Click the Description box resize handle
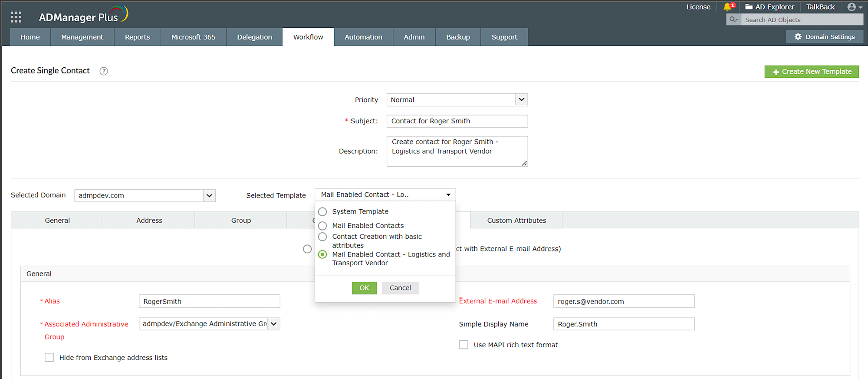868x379 pixels. click(524, 163)
